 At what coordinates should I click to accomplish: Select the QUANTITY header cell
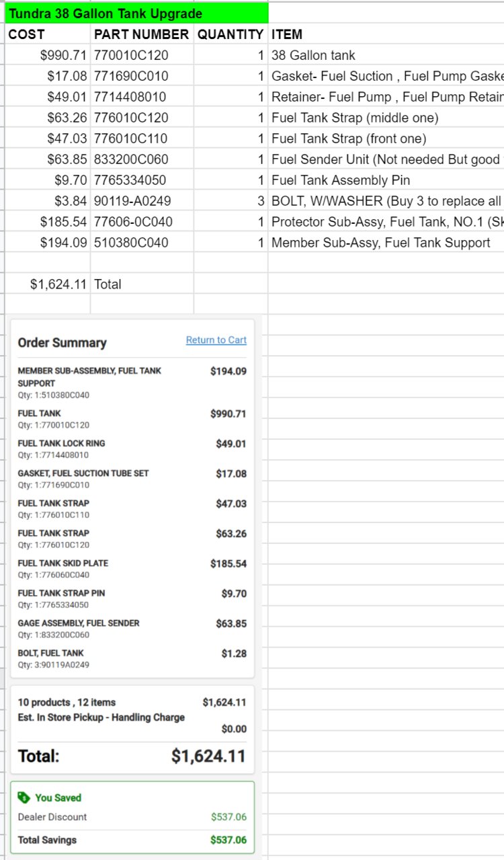[230, 34]
